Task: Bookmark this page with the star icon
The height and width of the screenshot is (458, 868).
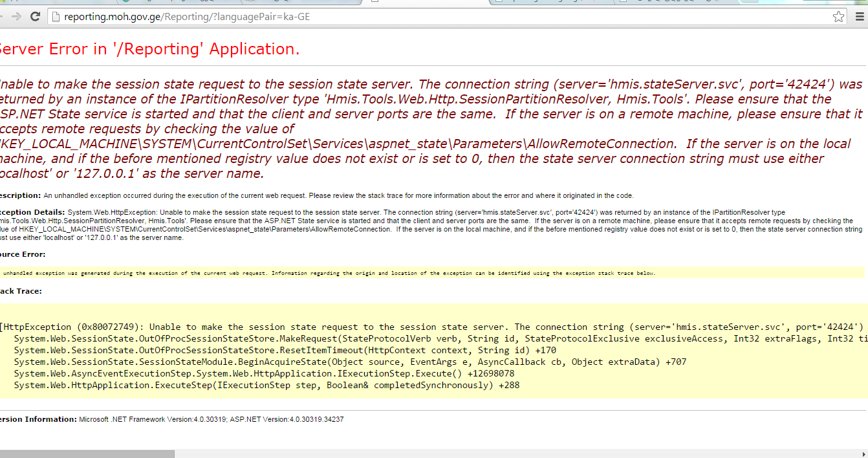Action: click(x=838, y=17)
